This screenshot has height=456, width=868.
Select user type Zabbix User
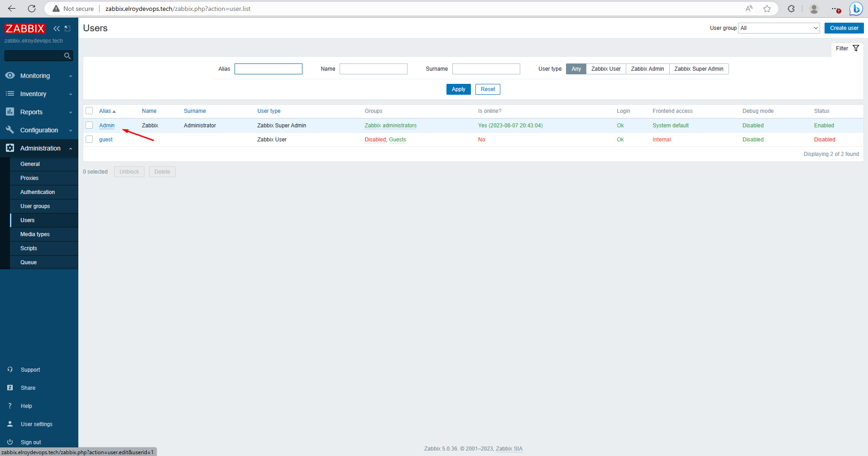coord(606,69)
